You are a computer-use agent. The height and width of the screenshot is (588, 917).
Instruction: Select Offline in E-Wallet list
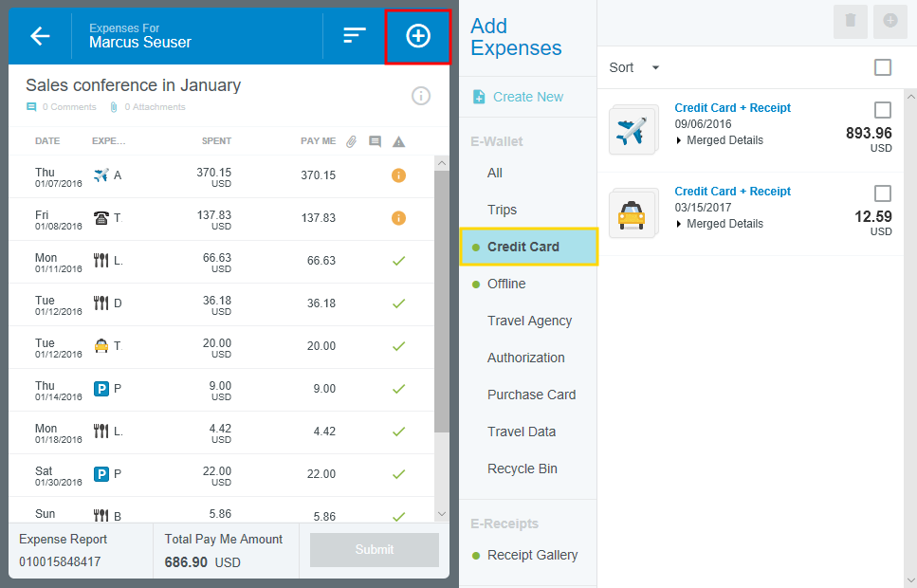(x=506, y=284)
